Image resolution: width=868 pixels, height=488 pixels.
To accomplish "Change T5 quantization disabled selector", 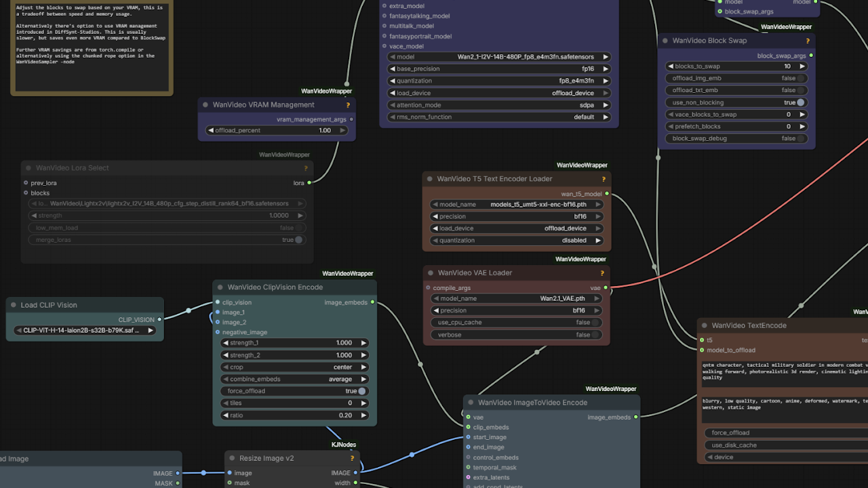I will 517,241.
